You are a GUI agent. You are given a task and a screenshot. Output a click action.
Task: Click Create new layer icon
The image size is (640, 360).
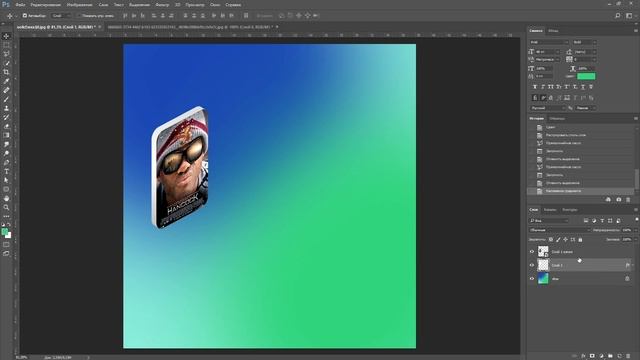[x=619, y=356]
